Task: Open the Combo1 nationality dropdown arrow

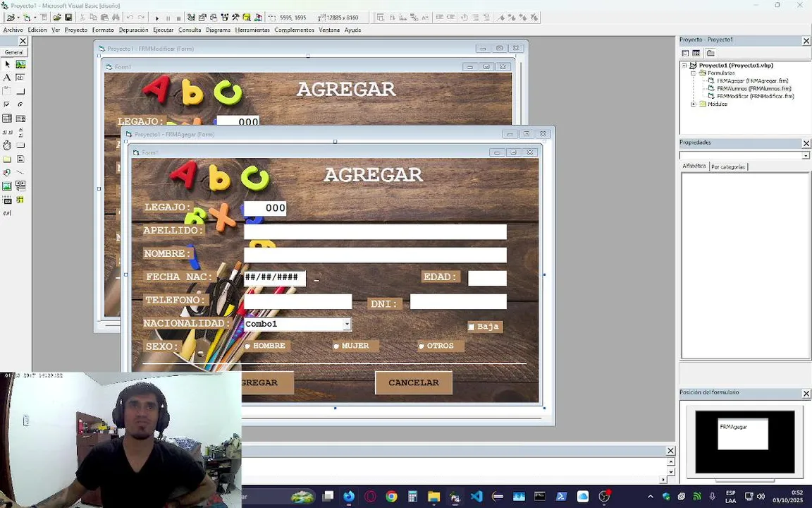Action: pos(347,324)
